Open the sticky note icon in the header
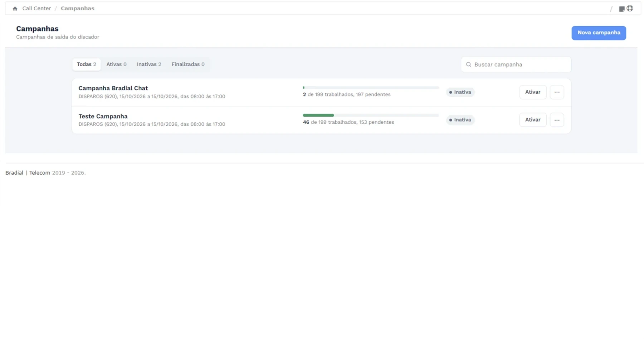Viewport: 644px width, 340px height. [622, 9]
